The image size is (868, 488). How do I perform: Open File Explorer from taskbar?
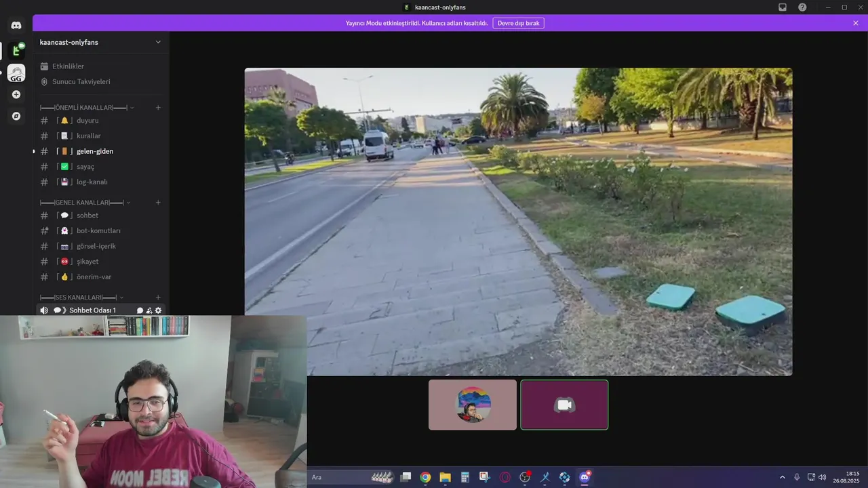[x=445, y=477]
